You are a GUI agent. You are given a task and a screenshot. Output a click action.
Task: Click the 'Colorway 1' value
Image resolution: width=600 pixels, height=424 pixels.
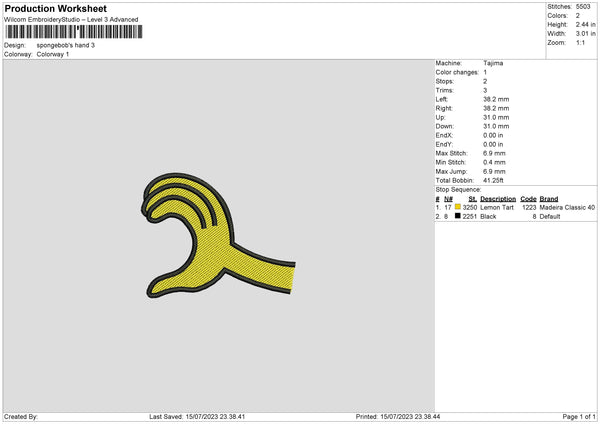coord(53,54)
